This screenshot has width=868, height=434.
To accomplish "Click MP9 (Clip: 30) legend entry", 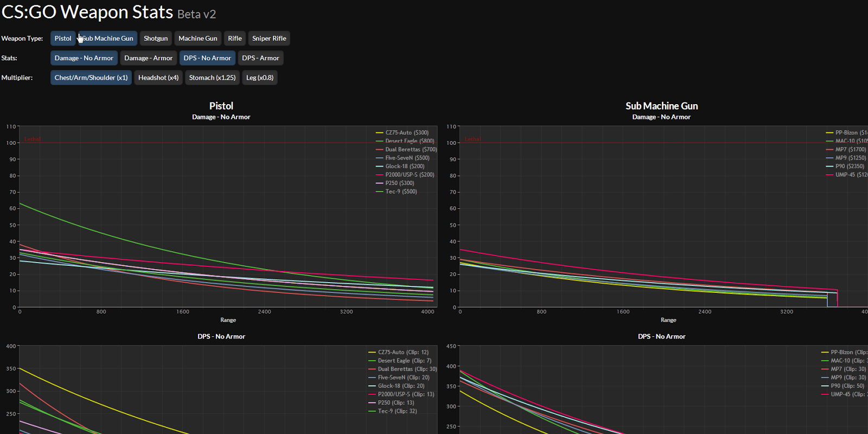I will (844, 378).
